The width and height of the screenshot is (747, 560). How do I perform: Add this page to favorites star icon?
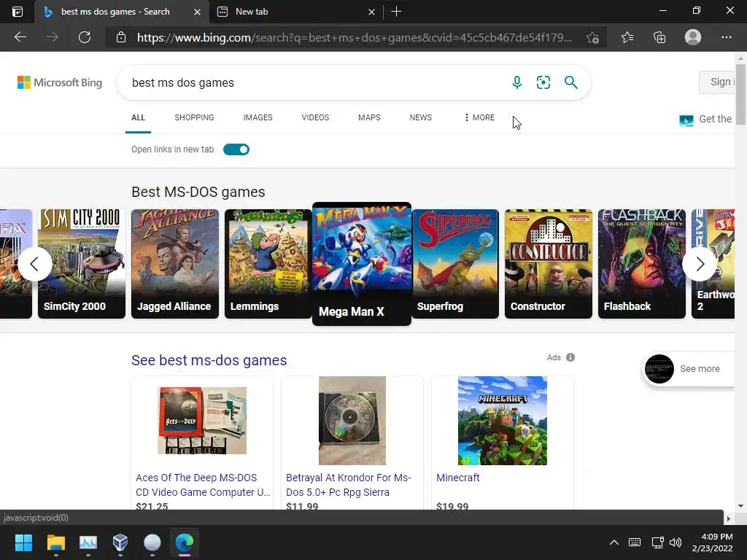coord(592,38)
